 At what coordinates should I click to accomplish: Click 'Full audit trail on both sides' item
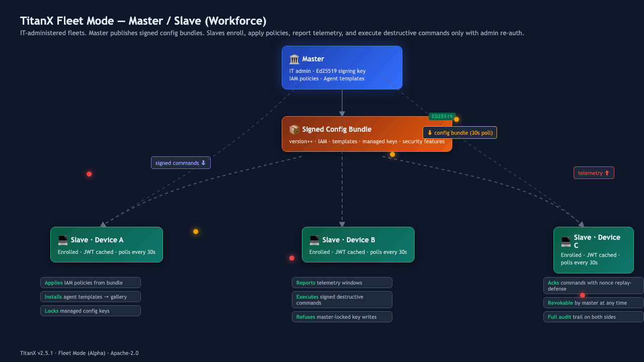(x=594, y=317)
